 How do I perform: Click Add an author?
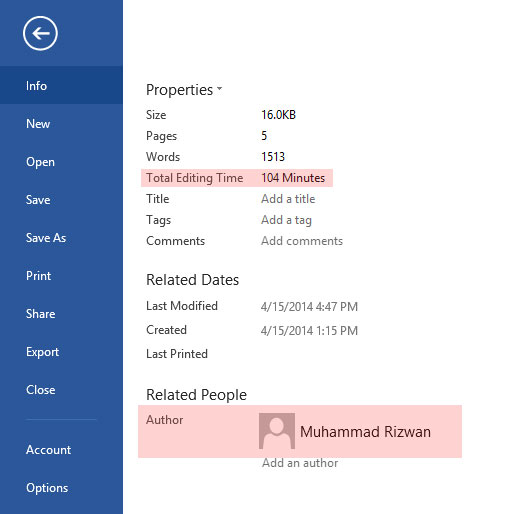click(300, 463)
